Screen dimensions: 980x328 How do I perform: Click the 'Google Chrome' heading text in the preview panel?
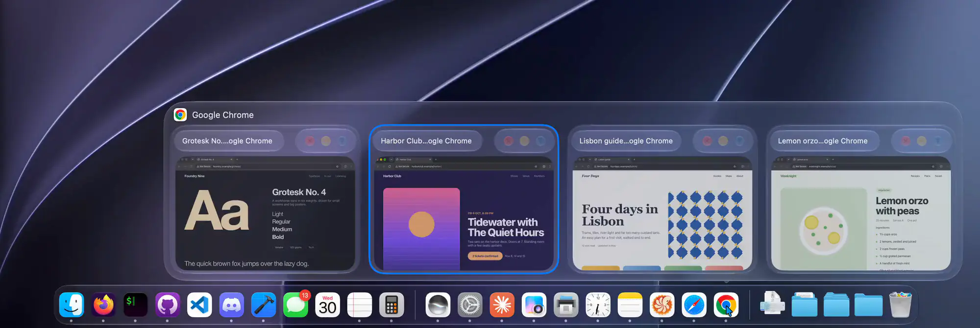coord(223,115)
